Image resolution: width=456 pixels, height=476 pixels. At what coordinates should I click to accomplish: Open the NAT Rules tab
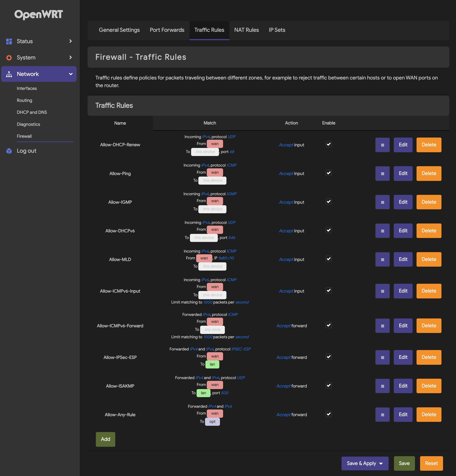246,30
